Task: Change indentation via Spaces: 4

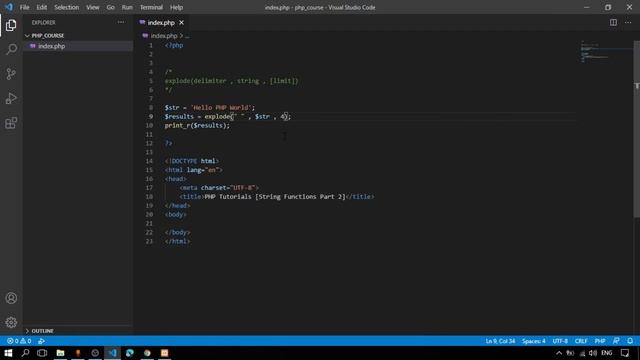Action: [533, 341]
